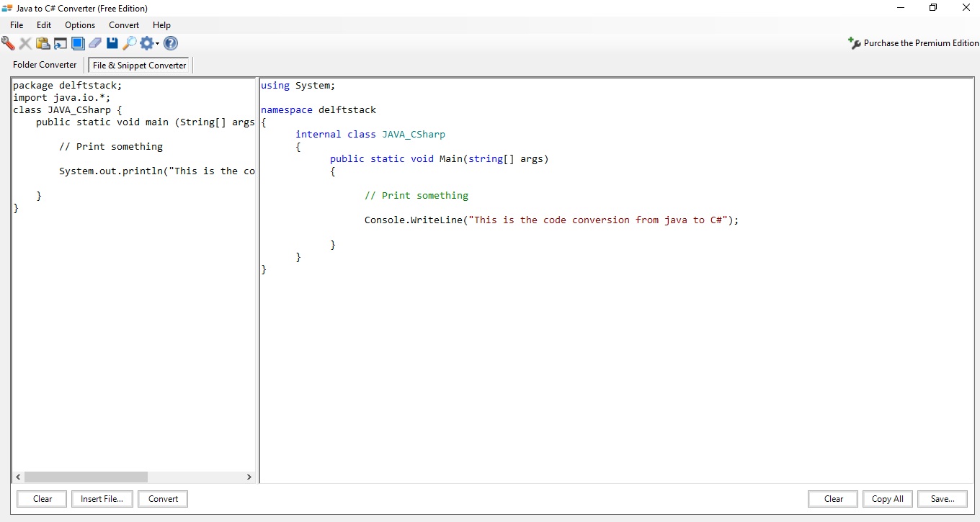Click the 'System.out.println' line in Java pane
Screen dimensions: 980x522
coord(157,171)
